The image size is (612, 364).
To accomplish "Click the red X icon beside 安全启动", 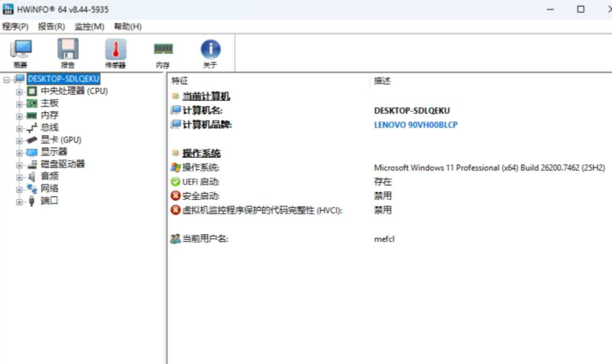I will tap(176, 196).
